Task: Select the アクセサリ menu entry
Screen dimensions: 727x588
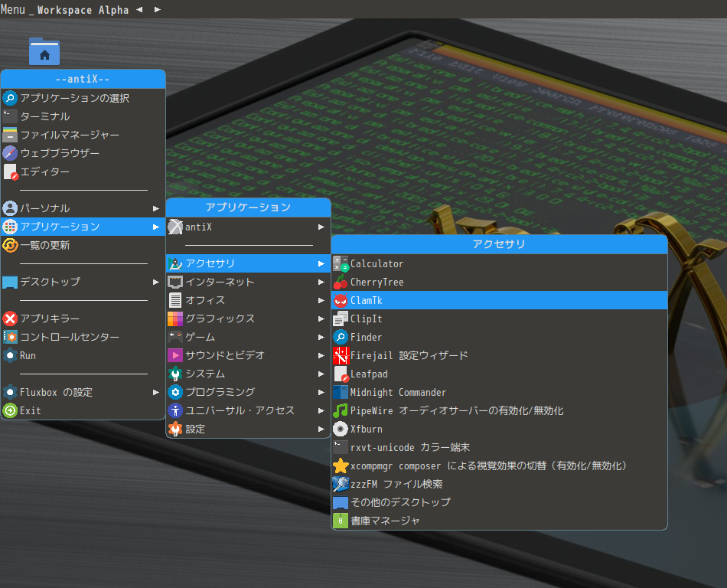Action: click(248, 263)
